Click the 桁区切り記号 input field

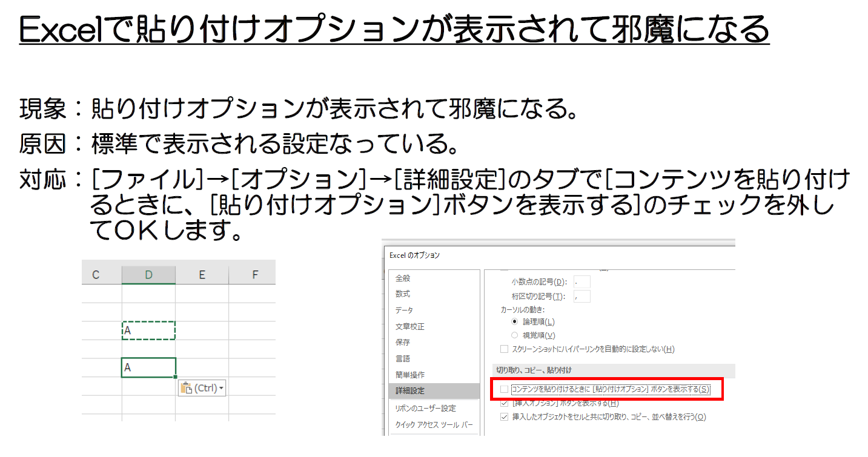581,296
